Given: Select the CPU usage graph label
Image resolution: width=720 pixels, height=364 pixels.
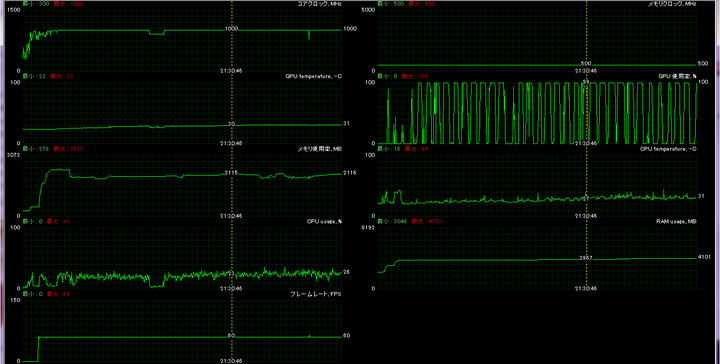Looking at the screenshot, I should tap(324, 221).
